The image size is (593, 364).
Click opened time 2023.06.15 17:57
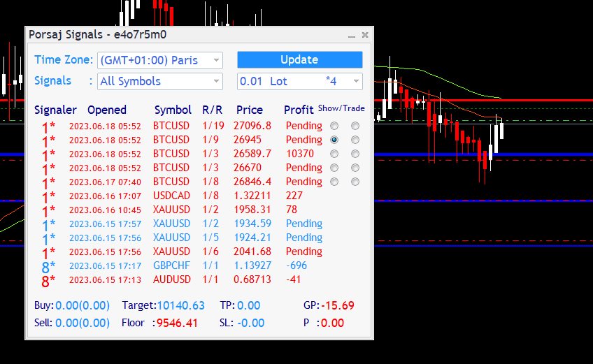(x=105, y=224)
